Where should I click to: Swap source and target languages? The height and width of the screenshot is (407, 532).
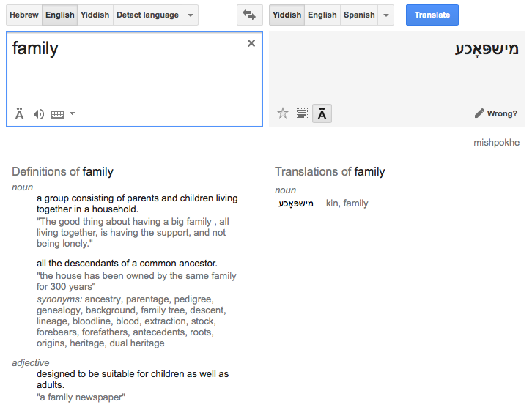point(249,15)
